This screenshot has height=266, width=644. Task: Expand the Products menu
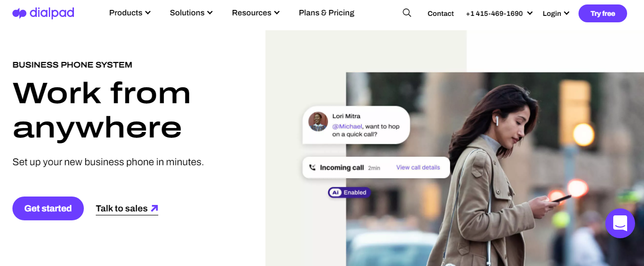(130, 13)
